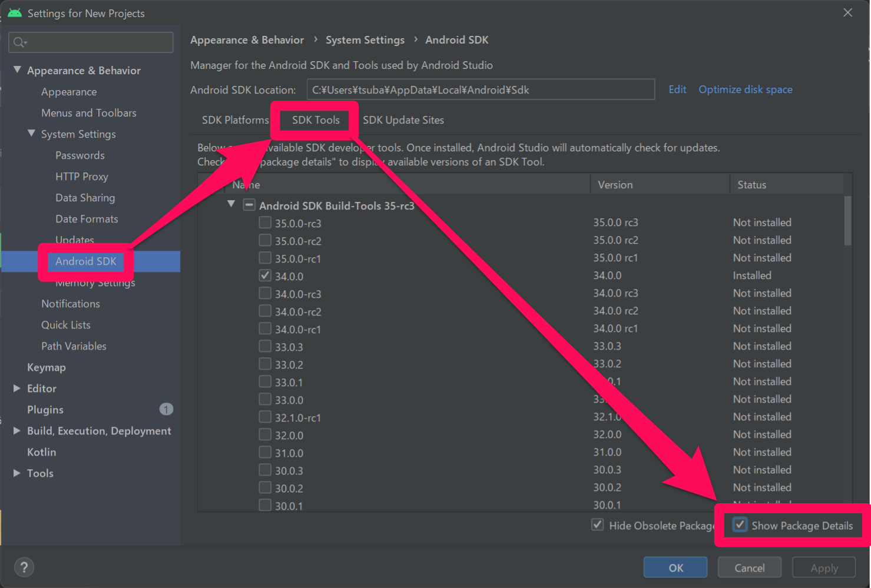
Task: Open Plugins settings
Action: point(45,410)
